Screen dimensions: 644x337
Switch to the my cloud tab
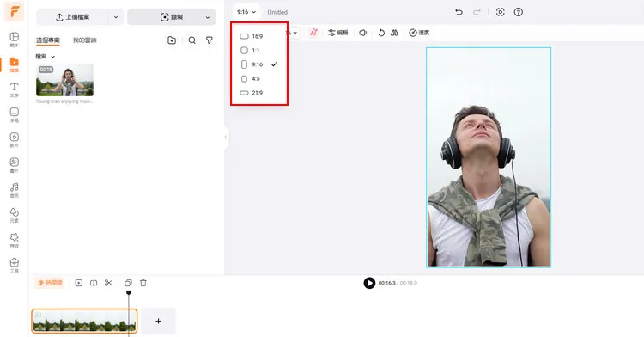[x=85, y=40]
